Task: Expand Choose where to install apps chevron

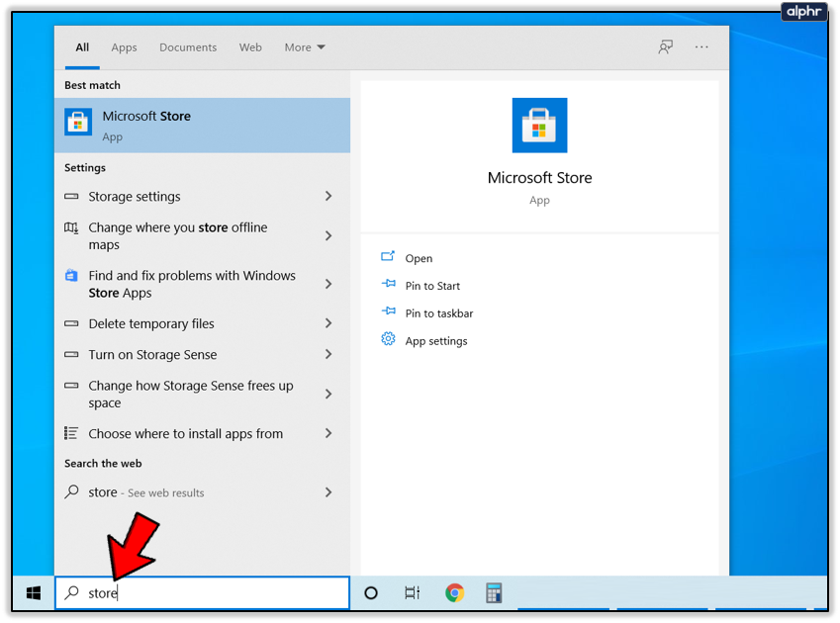Action: click(328, 433)
